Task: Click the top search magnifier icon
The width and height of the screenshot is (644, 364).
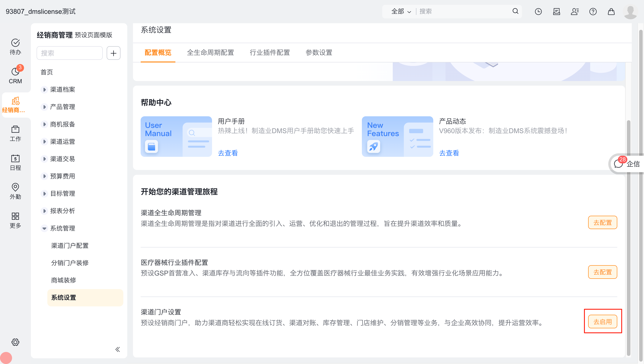Action: click(515, 11)
